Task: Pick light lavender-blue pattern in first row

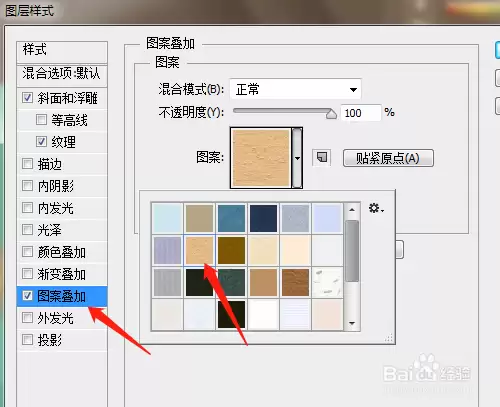Action: (x=327, y=218)
